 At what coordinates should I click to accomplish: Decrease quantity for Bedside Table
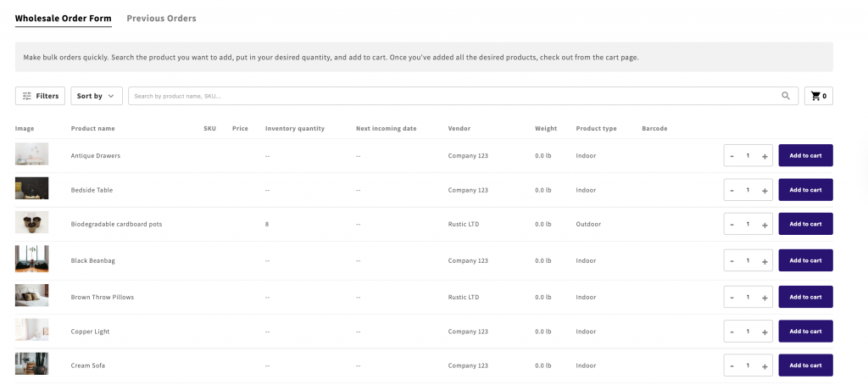click(x=732, y=190)
